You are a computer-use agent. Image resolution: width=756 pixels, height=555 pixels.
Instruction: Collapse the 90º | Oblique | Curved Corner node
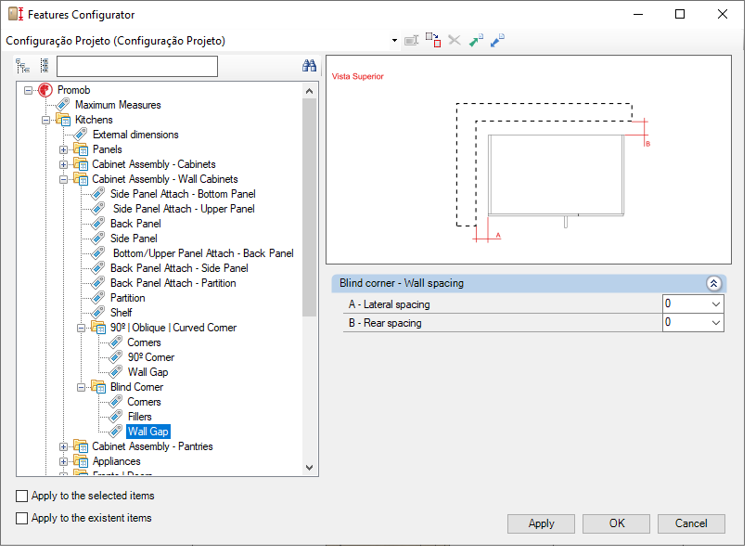[x=81, y=328]
